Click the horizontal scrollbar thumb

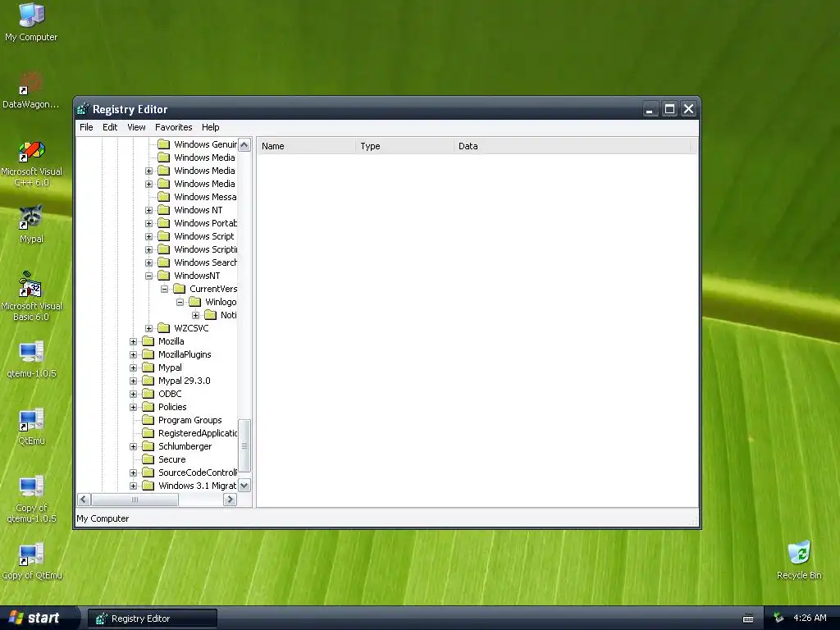[x=135, y=500]
